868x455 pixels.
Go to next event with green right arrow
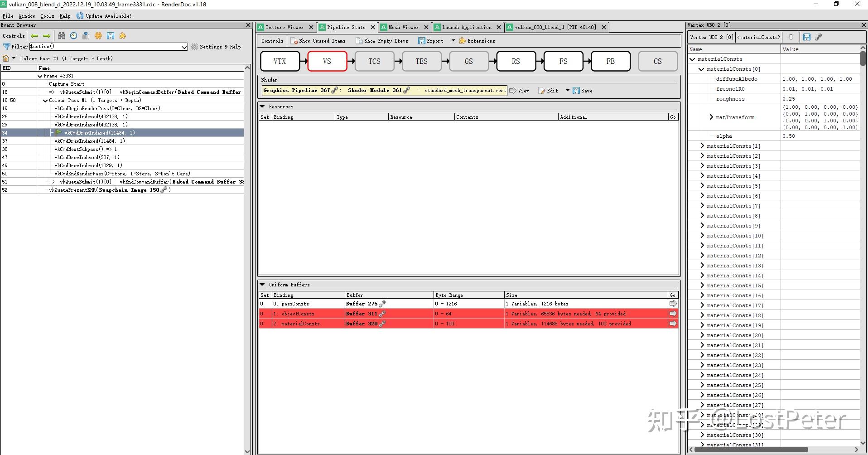[47, 36]
